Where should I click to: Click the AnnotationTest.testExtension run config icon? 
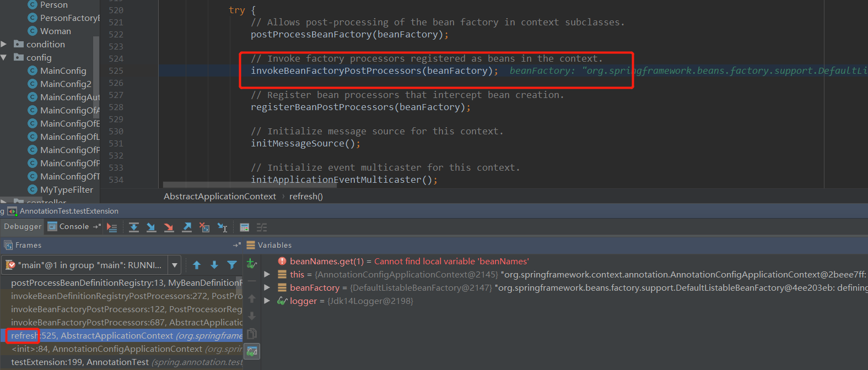click(12, 211)
